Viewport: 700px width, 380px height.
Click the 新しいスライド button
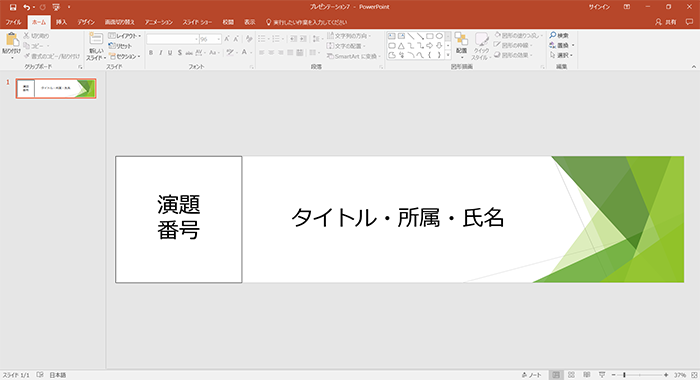pyautogui.click(x=96, y=46)
